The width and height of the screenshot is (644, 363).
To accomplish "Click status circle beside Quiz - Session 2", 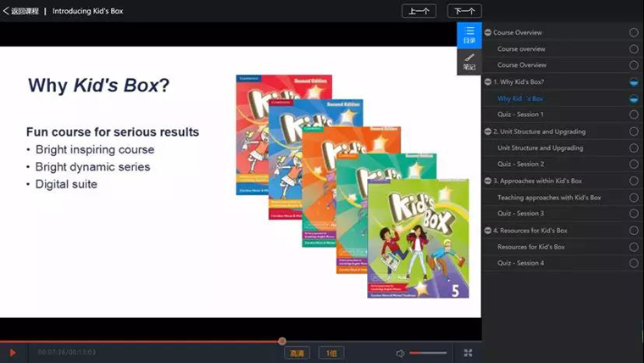I will pyautogui.click(x=634, y=165).
